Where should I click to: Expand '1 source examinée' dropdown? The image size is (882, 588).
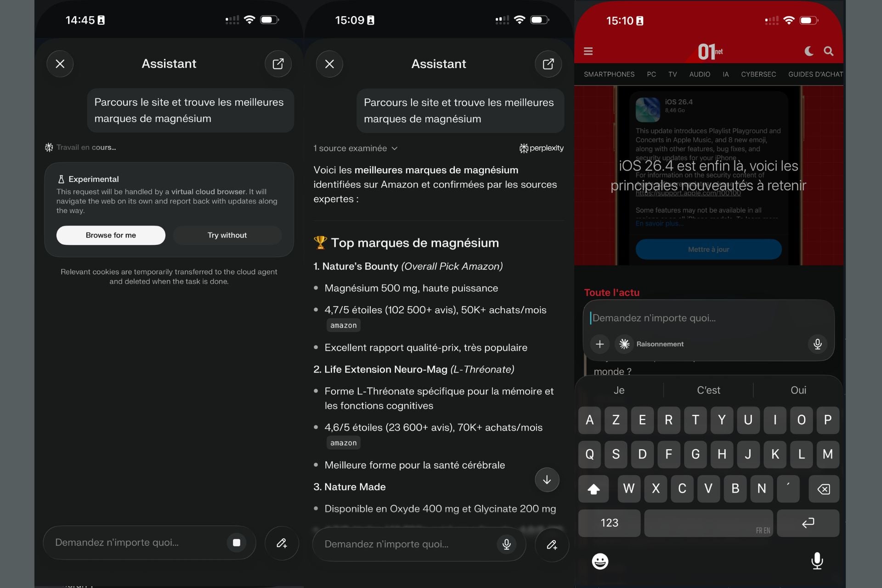pos(355,148)
